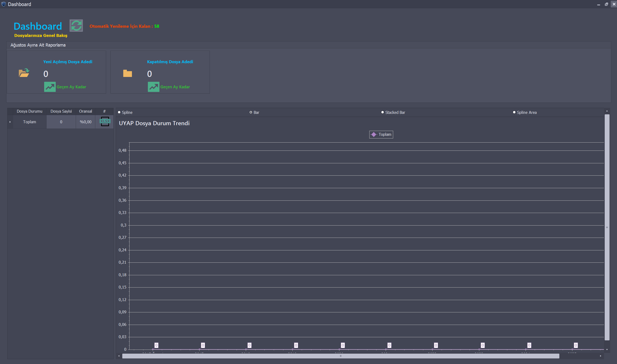
Task: Click trend icon under Kapatılmış Dosya Adedi
Action: tap(153, 87)
